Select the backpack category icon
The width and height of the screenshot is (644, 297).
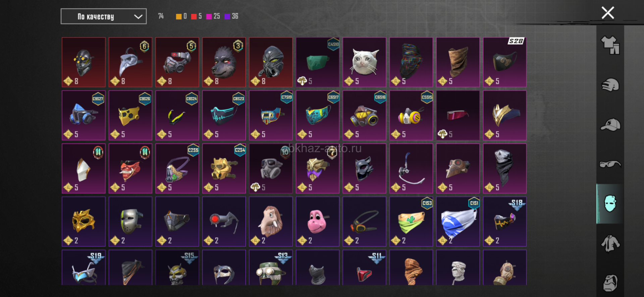tap(610, 283)
